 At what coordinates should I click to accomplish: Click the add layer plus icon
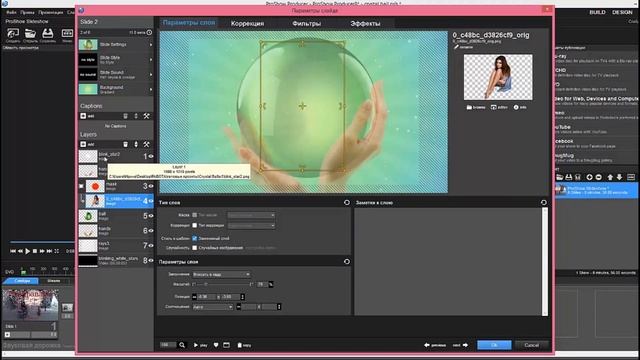click(x=83, y=144)
